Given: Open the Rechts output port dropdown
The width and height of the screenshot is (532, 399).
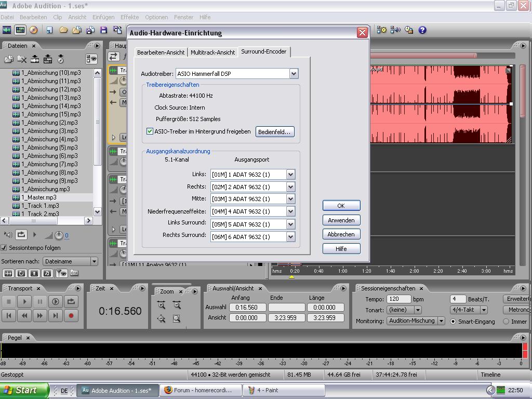Looking at the screenshot, I should click(x=290, y=187).
